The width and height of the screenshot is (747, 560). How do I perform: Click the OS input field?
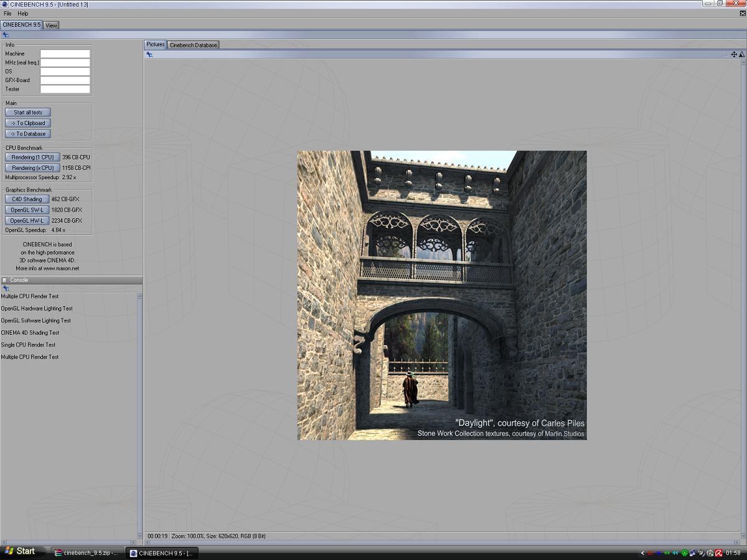[x=65, y=72]
